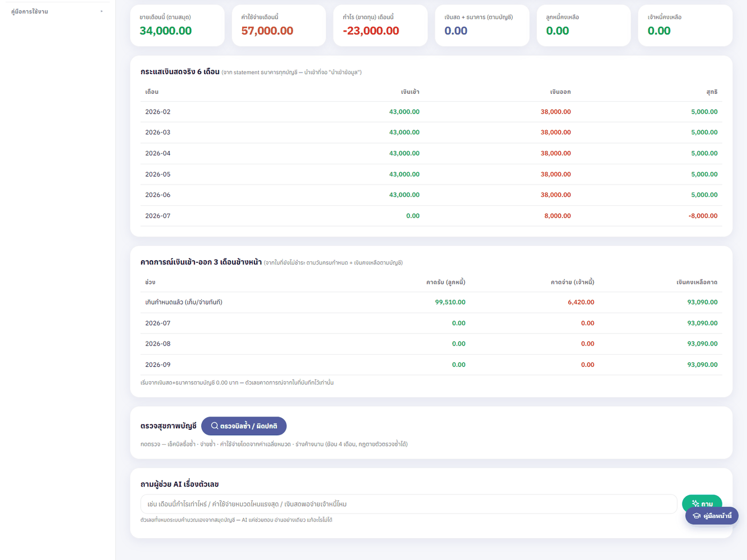This screenshot has width=747, height=560.
Task: Click the 2026-02 row in cash flow table
Action: point(431,112)
